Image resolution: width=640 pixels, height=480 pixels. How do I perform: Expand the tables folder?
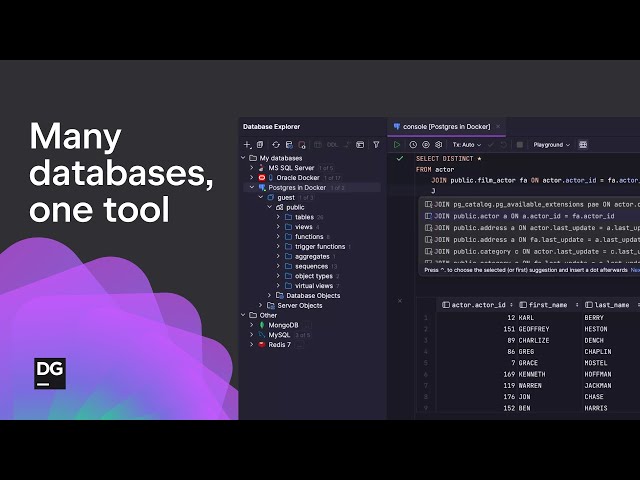278,217
